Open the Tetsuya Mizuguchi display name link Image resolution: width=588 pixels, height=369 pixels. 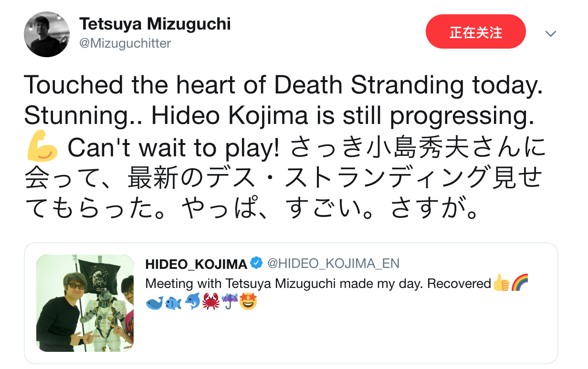(155, 24)
